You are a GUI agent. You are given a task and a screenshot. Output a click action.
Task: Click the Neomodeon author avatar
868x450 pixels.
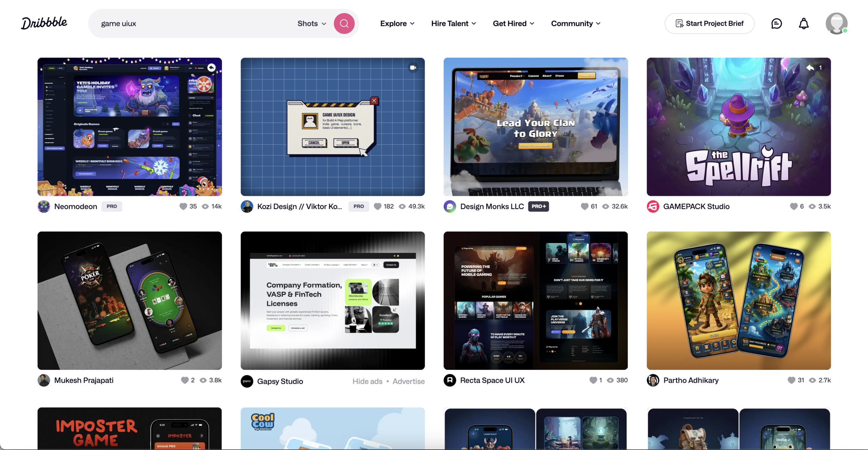[44, 206]
